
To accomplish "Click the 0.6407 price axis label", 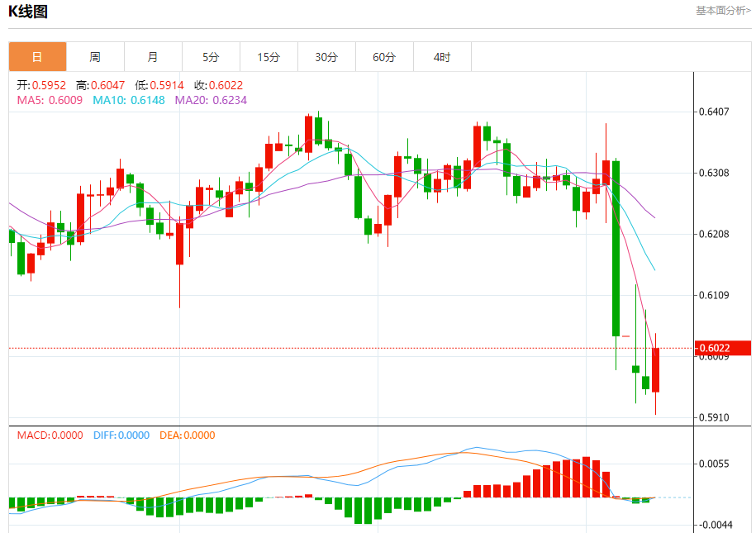I will pyautogui.click(x=714, y=112).
